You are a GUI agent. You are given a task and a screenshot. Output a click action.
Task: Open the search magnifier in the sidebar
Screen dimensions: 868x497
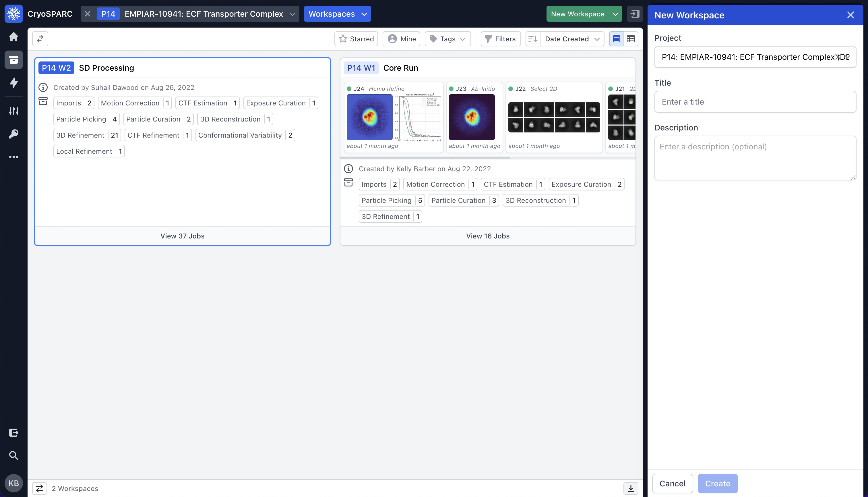[14, 455]
